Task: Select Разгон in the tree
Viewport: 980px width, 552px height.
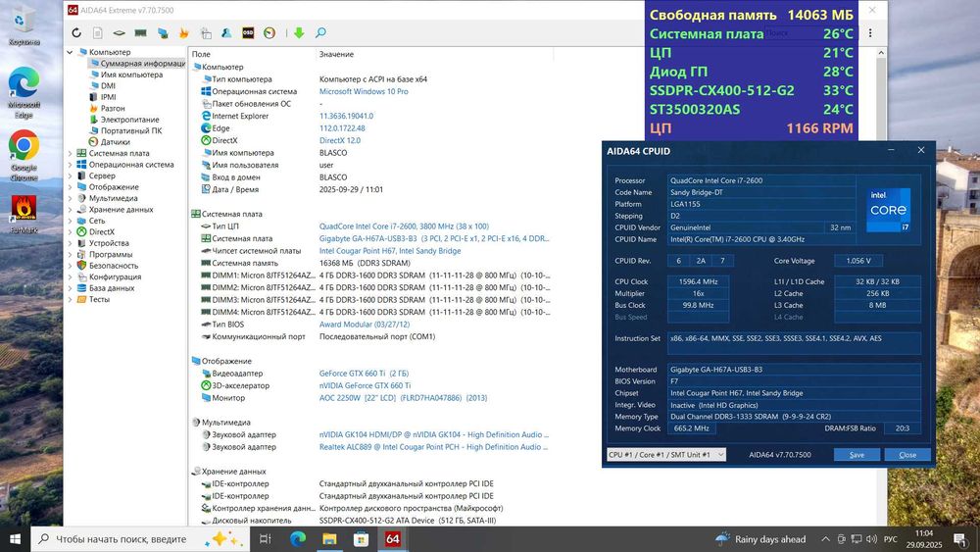Action: pyautogui.click(x=113, y=108)
